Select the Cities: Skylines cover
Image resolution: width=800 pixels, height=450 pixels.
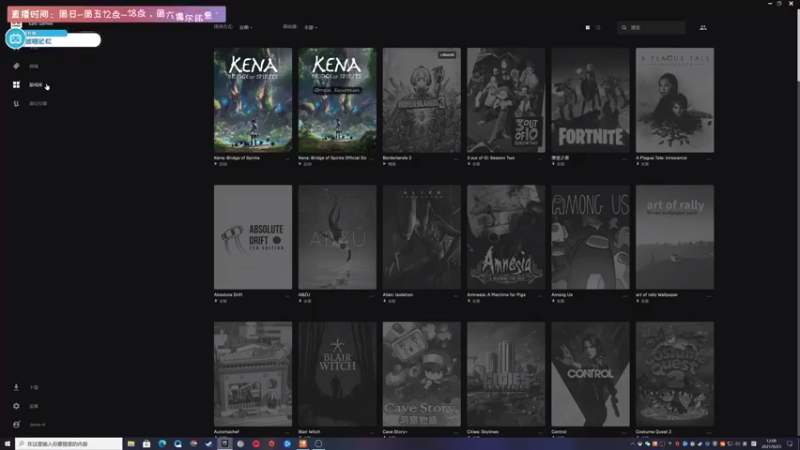point(506,374)
